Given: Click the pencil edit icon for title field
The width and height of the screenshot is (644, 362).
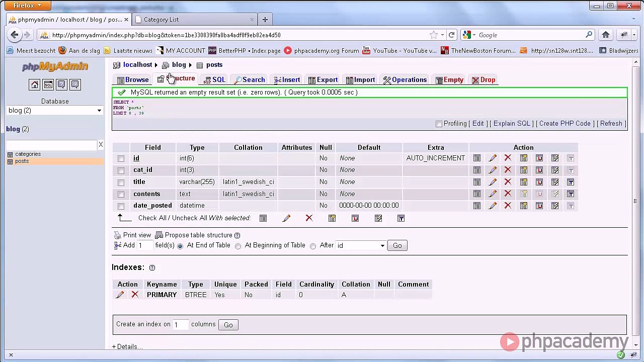Looking at the screenshot, I should coord(493,182).
